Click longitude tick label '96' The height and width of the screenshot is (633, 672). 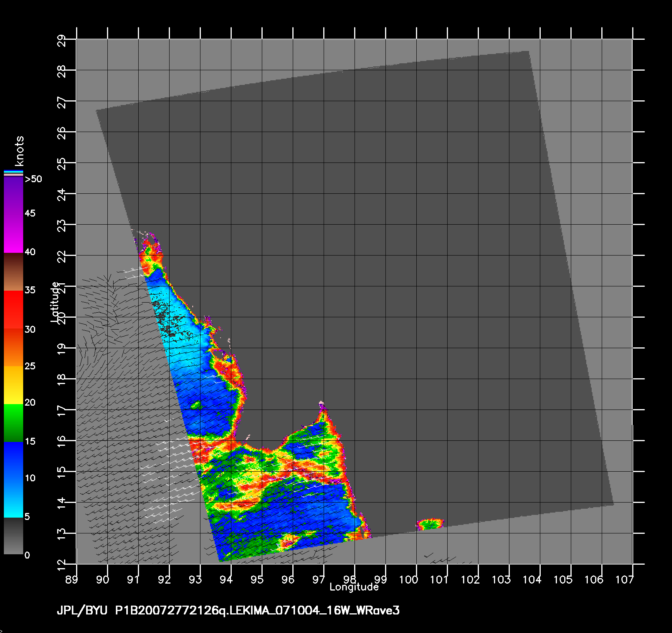pyautogui.click(x=288, y=579)
